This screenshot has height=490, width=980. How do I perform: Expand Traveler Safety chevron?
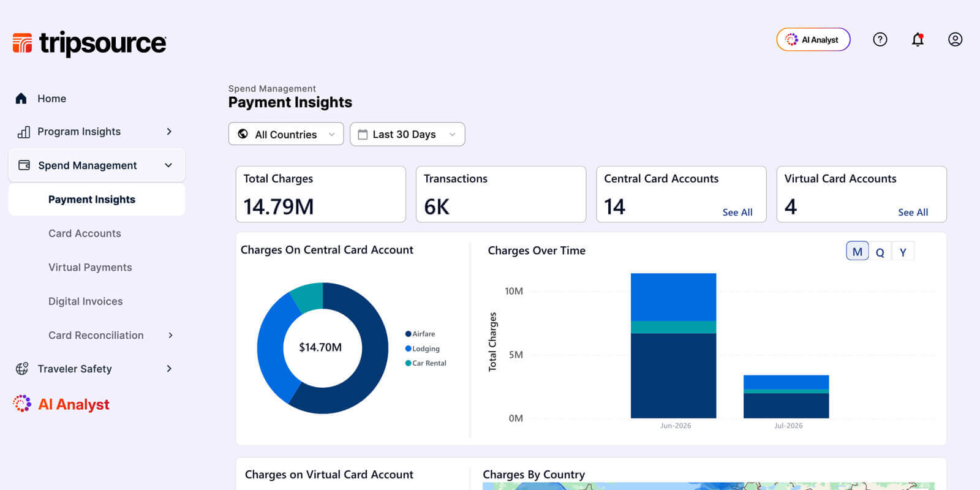pos(169,369)
